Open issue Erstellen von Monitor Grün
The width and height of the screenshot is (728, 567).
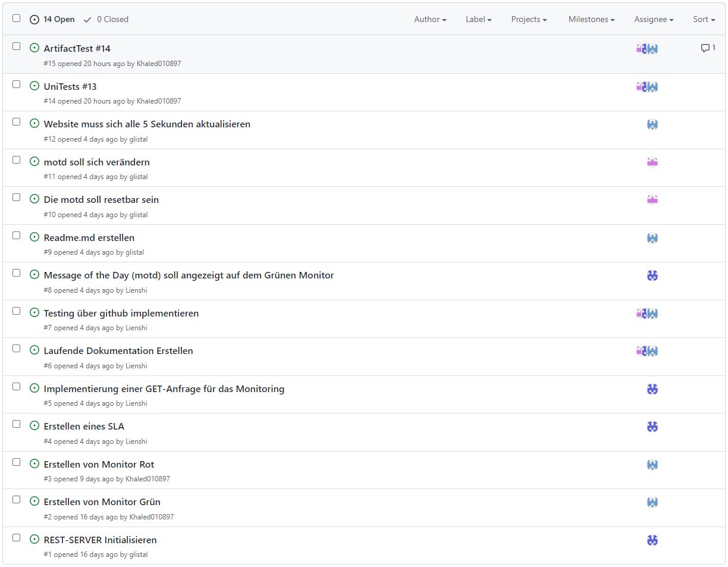click(102, 502)
